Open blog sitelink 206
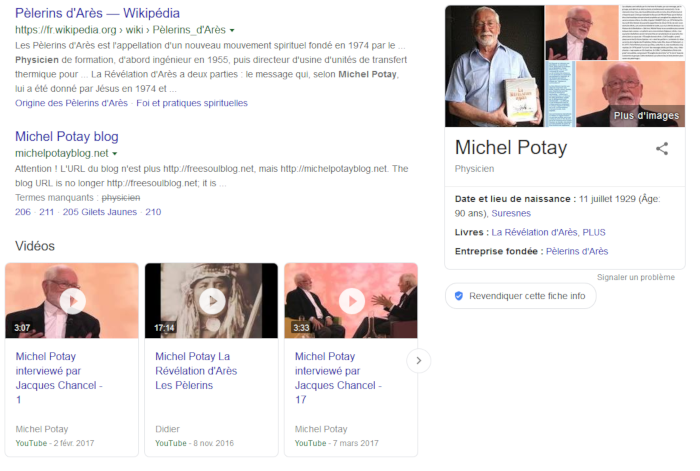Viewport: 700px width, 471px height. click(23, 212)
